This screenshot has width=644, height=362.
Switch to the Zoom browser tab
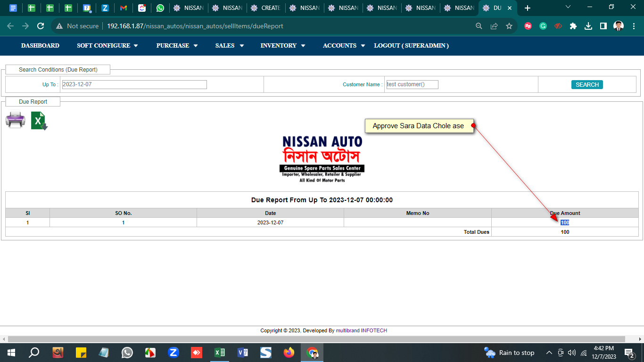coord(105,8)
